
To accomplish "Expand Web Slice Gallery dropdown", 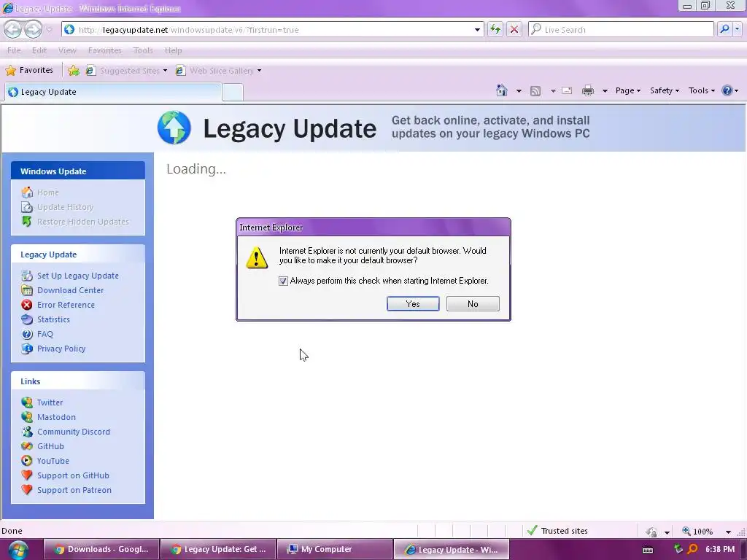I will pos(259,71).
